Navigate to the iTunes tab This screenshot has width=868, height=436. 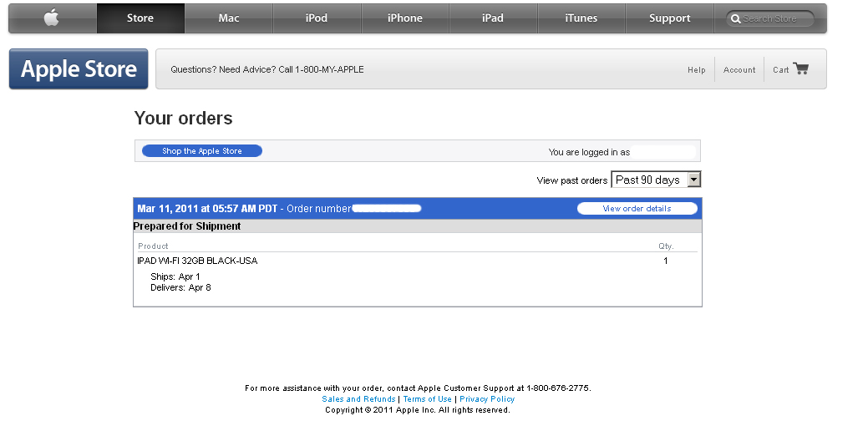click(x=581, y=18)
